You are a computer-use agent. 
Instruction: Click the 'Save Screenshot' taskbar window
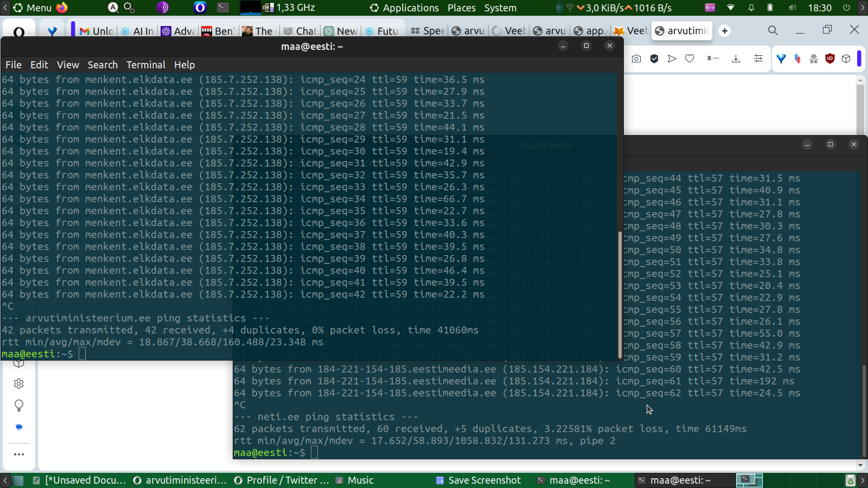[479, 480]
